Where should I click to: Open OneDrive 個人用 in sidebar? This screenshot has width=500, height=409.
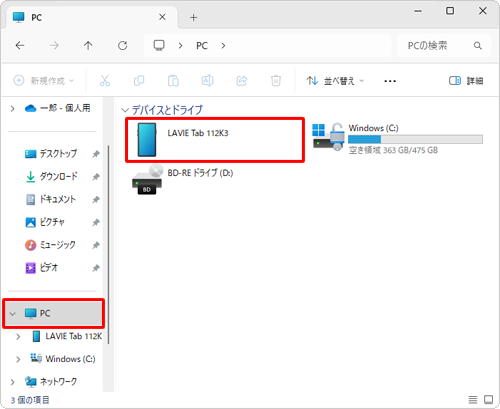coord(57,108)
